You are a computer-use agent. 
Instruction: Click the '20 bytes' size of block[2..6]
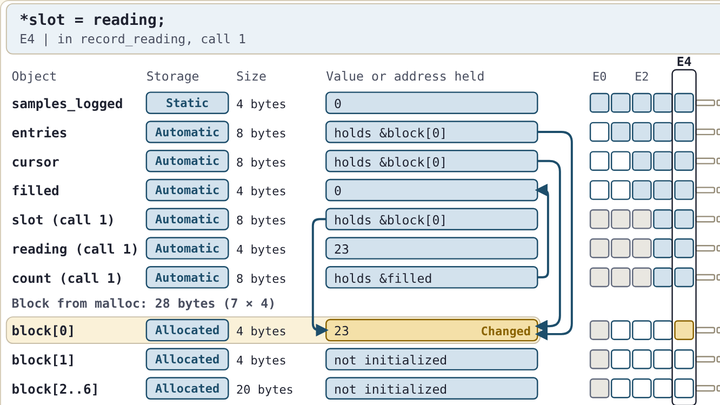pyautogui.click(x=264, y=389)
